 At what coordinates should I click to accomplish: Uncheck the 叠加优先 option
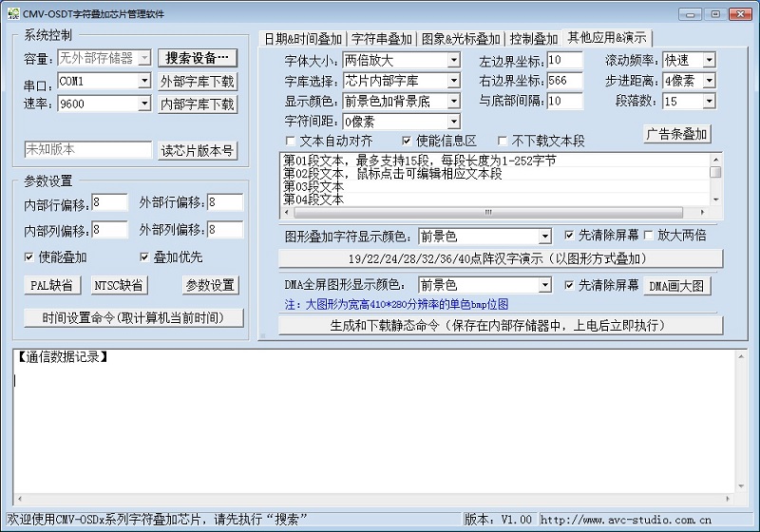coord(145,256)
